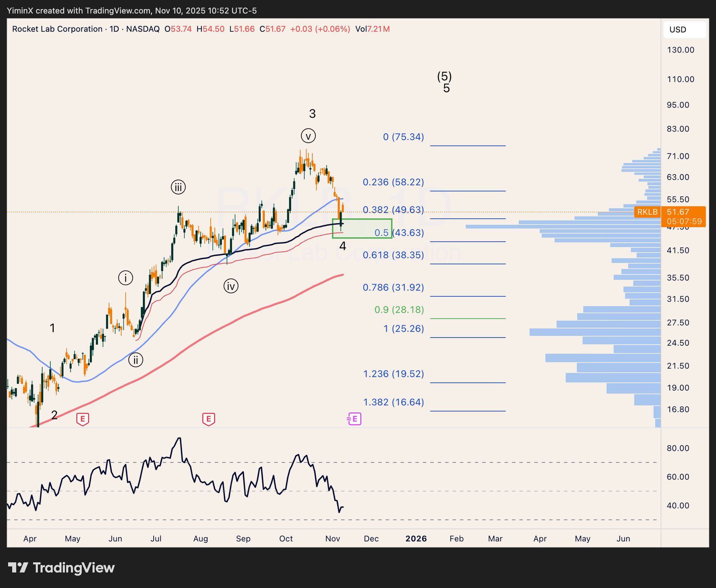716x588 pixels.
Task: Click the orange RKLB price label tag
Action: pyautogui.click(x=647, y=212)
